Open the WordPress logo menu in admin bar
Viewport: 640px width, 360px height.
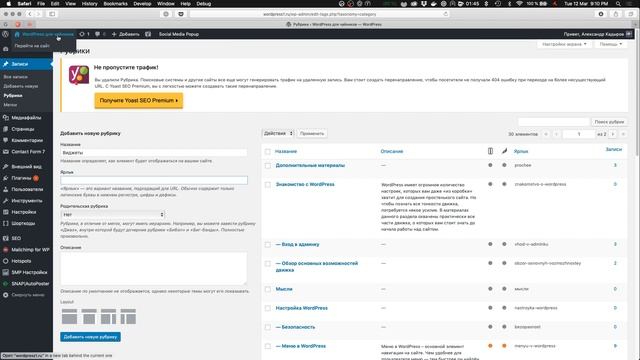[x=5, y=34]
